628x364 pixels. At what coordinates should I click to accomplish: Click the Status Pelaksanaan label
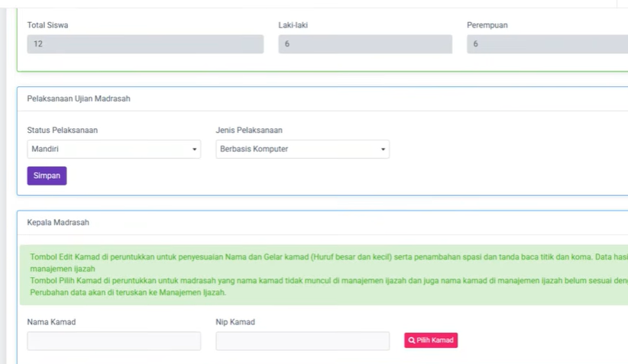click(63, 130)
